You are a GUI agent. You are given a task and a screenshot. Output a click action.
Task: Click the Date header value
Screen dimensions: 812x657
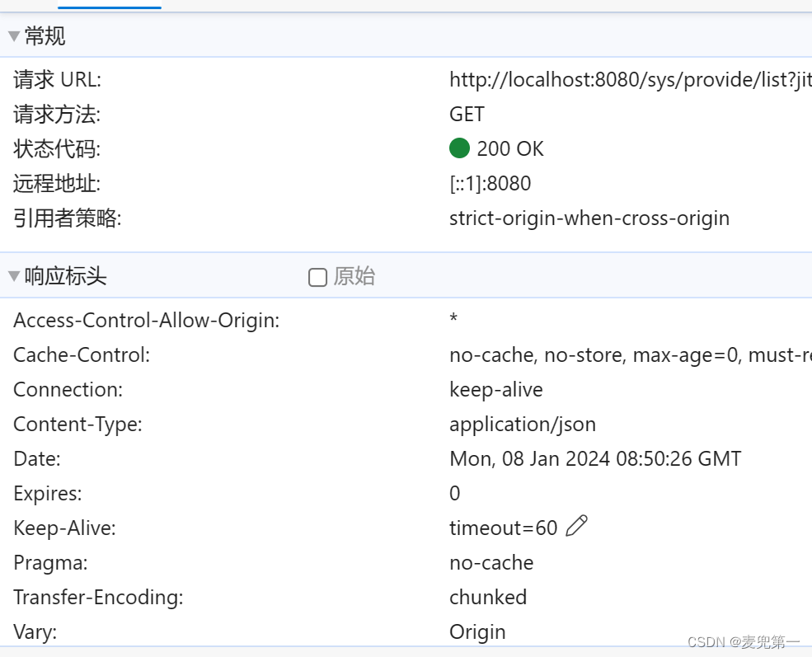coord(595,458)
